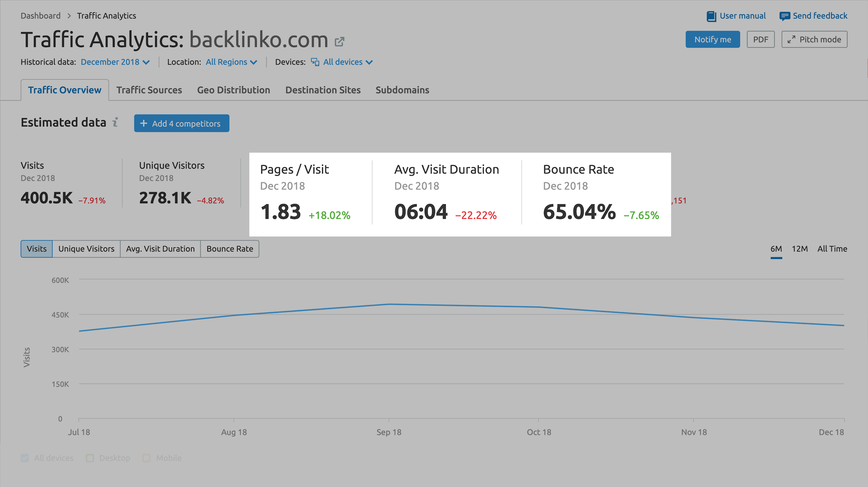Switch chart to Unique Visitors view
The width and height of the screenshot is (868, 487).
pyautogui.click(x=85, y=248)
